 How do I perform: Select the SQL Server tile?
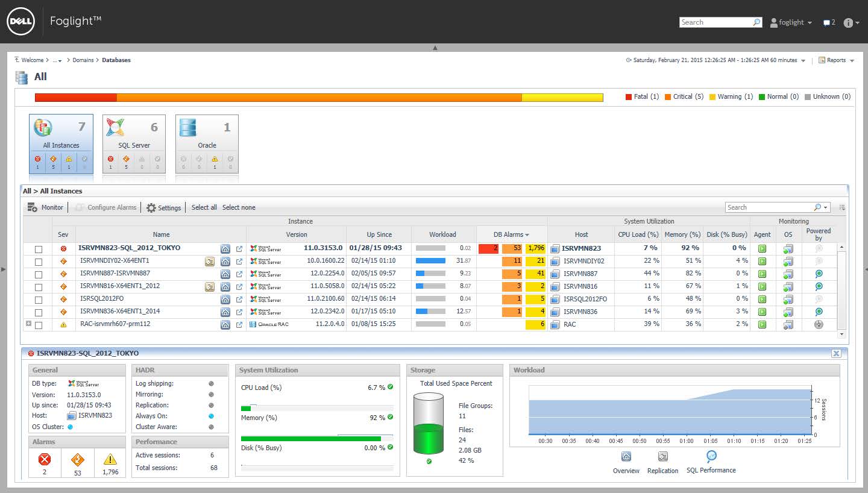[134, 144]
